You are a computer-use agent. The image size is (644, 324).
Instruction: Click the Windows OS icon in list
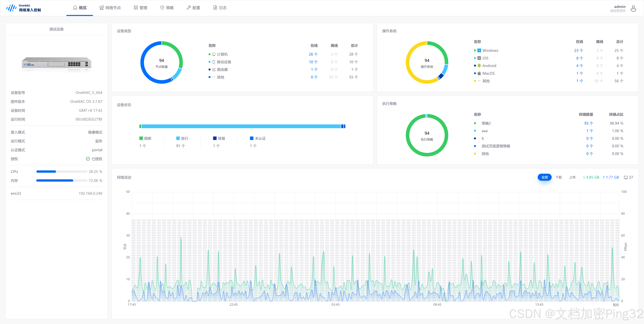479,51
